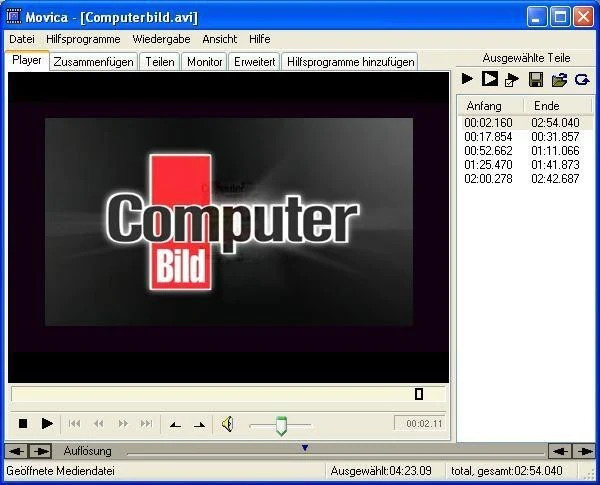The height and width of the screenshot is (485, 600).
Task: Click the volume slider thumb
Action: (281, 426)
